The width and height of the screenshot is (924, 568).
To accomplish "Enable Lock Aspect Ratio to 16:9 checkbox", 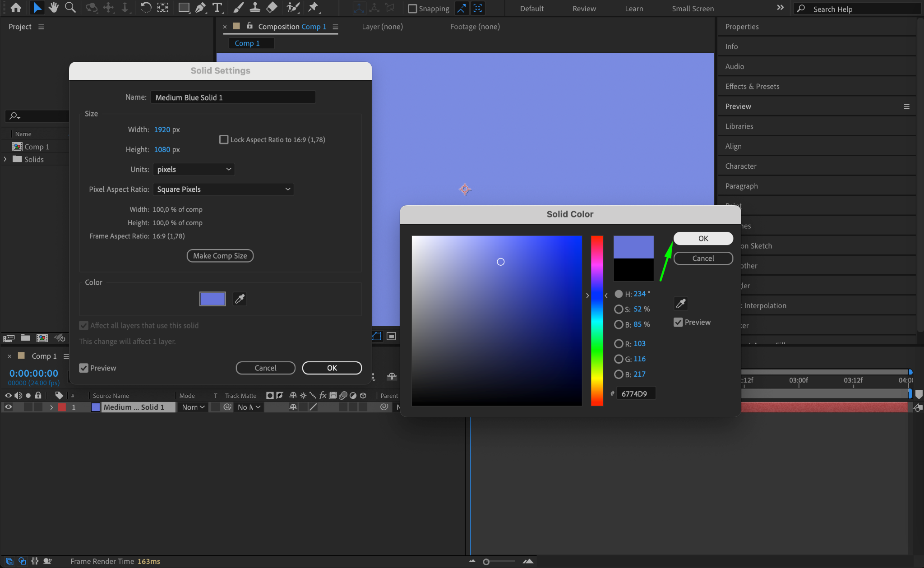I will coord(224,140).
